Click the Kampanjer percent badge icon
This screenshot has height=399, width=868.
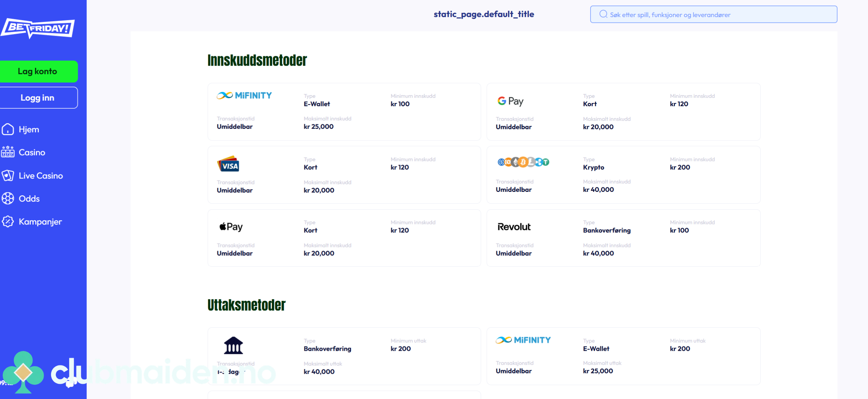[8, 222]
